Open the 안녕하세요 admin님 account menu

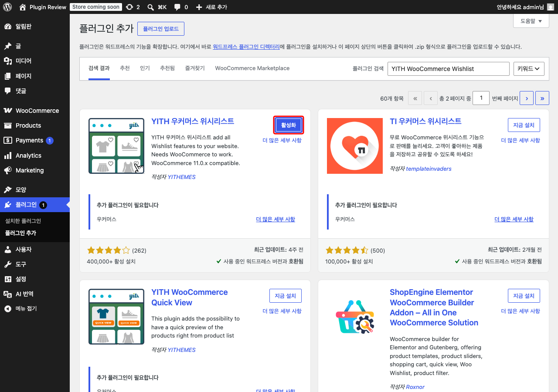(x=525, y=7)
